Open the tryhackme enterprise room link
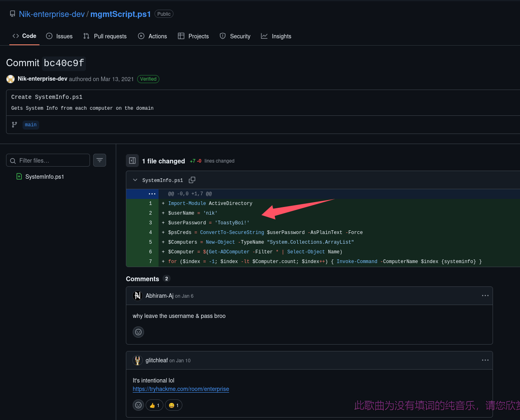This screenshot has height=420, width=520. [181, 389]
